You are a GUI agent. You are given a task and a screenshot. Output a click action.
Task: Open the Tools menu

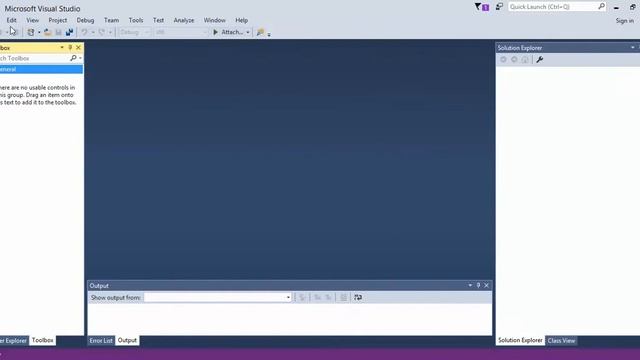coord(136,20)
